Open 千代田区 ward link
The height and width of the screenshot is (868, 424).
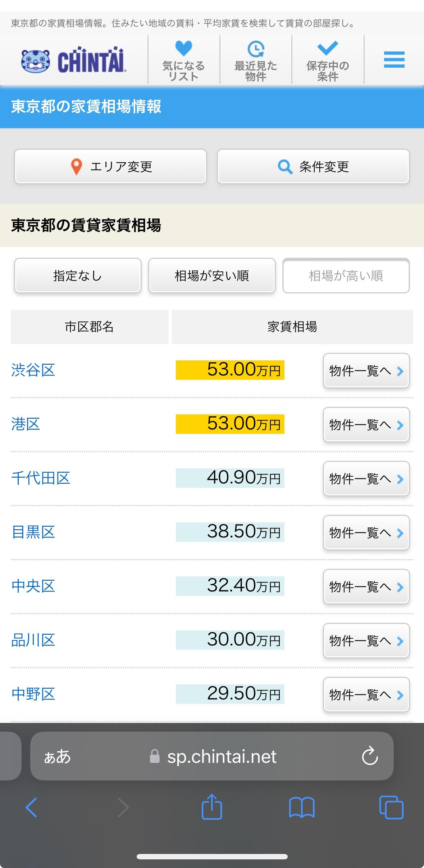click(x=41, y=478)
